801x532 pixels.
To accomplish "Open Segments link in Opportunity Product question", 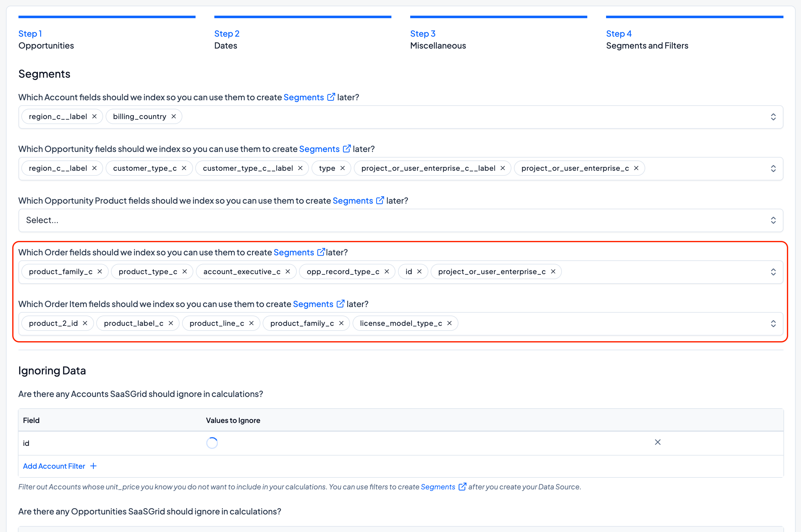I will (353, 201).
